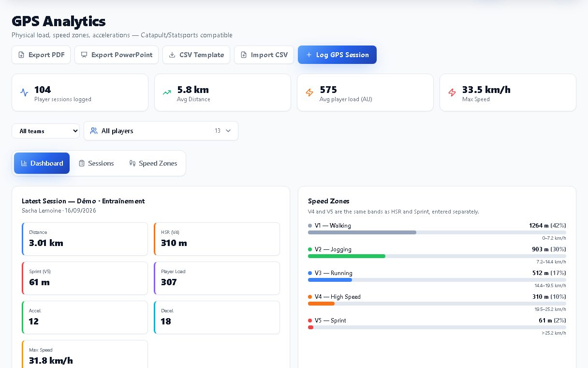Click the red lightning icon beside Max Speed
This screenshot has height=368, width=588.
[452, 92]
